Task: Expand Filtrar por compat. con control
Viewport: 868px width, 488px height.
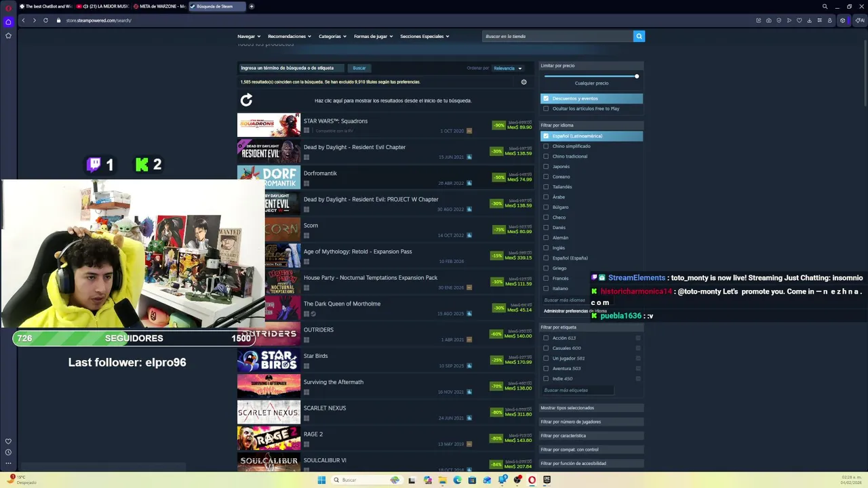Action: [x=591, y=449]
